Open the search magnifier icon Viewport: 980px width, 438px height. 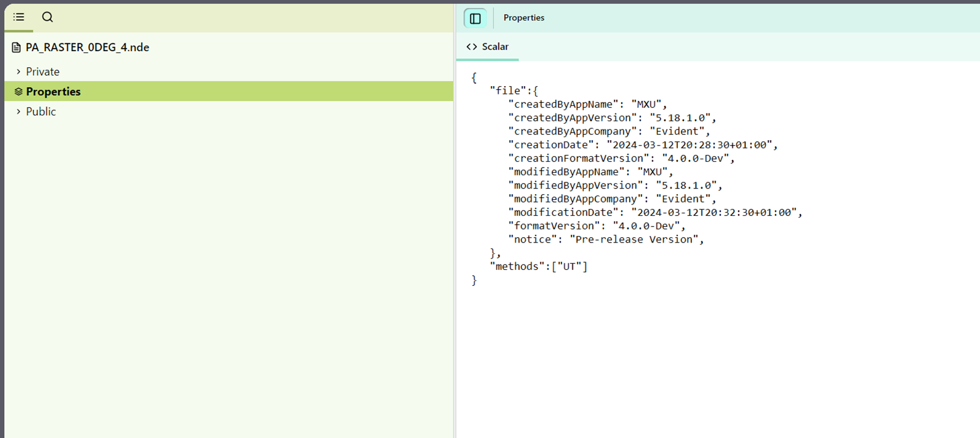[x=48, y=17]
